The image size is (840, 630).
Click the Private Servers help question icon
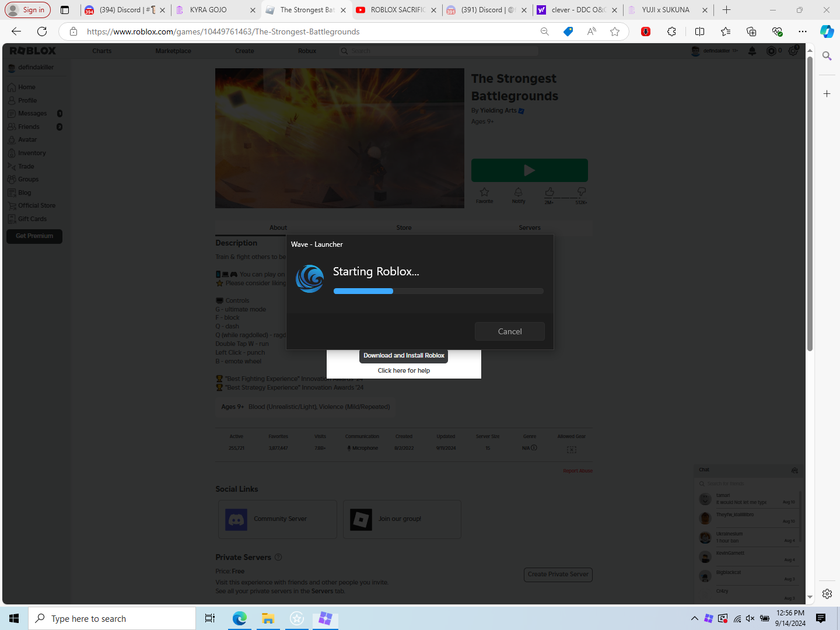pyautogui.click(x=278, y=557)
